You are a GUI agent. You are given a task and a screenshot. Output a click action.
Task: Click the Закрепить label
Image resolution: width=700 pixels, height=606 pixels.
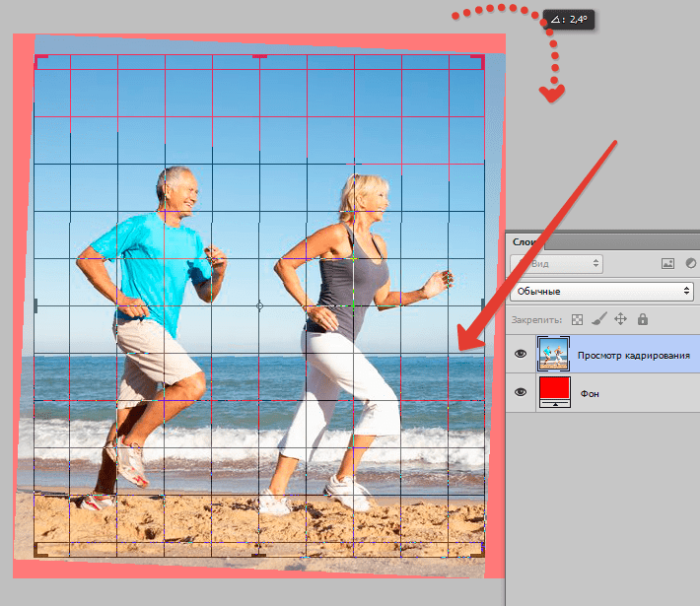coord(537,320)
